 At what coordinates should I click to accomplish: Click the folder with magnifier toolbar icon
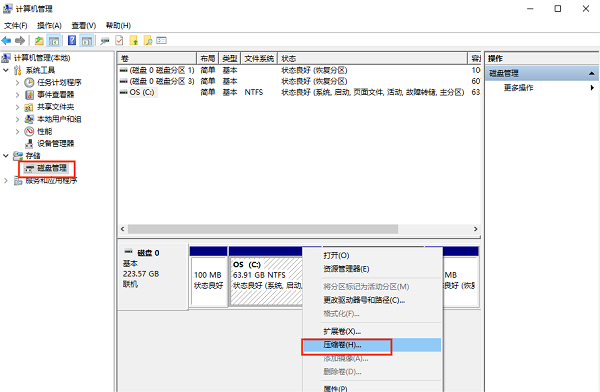(x=148, y=41)
